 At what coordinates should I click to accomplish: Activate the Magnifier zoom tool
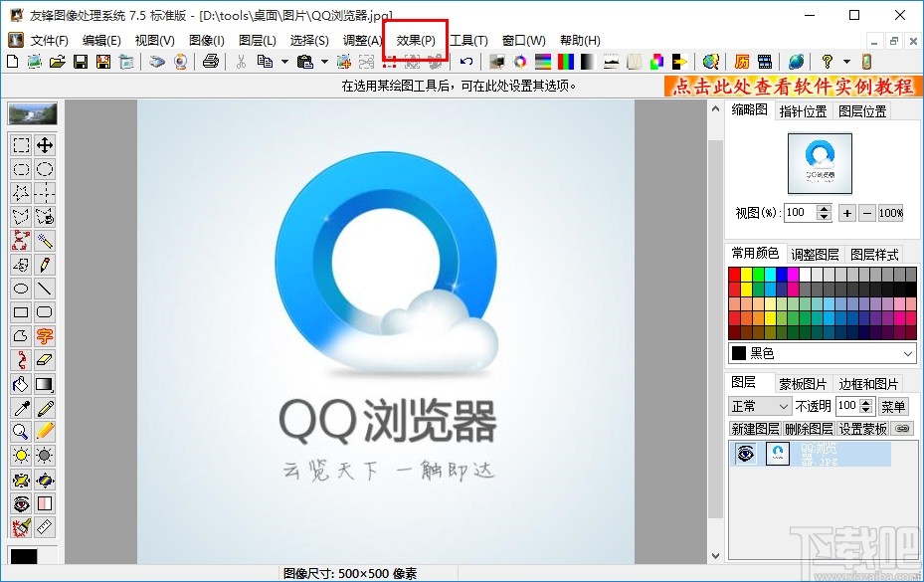tap(21, 431)
